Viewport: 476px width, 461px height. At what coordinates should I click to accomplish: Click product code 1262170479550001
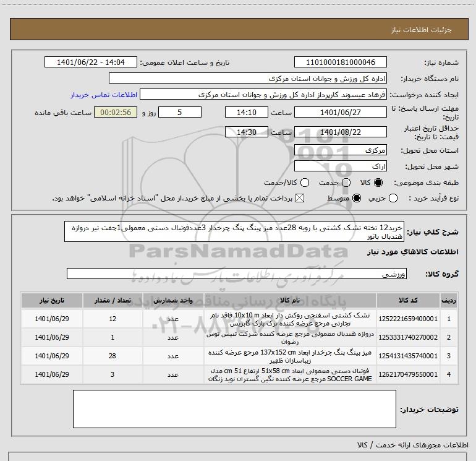click(408, 374)
